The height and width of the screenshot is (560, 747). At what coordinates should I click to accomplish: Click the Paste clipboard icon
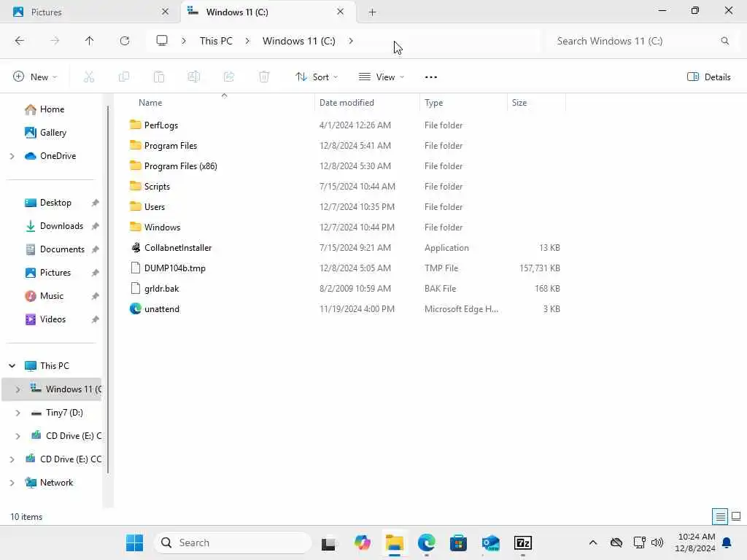[x=159, y=77]
